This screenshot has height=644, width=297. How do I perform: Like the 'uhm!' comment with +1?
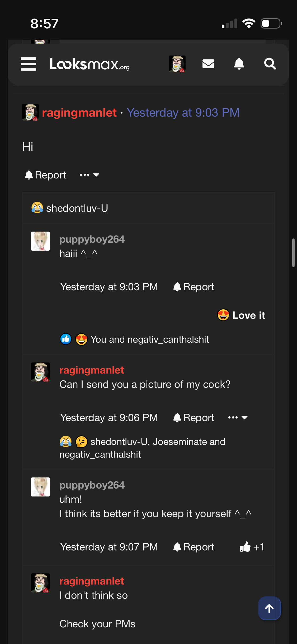[x=252, y=547]
